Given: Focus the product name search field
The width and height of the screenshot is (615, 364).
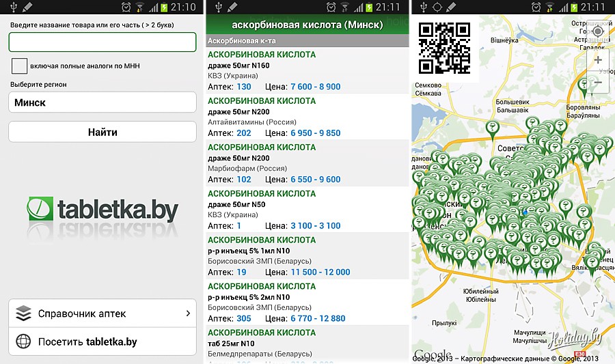Looking at the screenshot, I should pos(102,42).
